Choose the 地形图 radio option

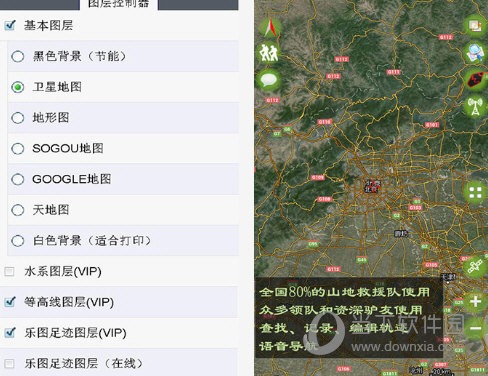pos(17,118)
